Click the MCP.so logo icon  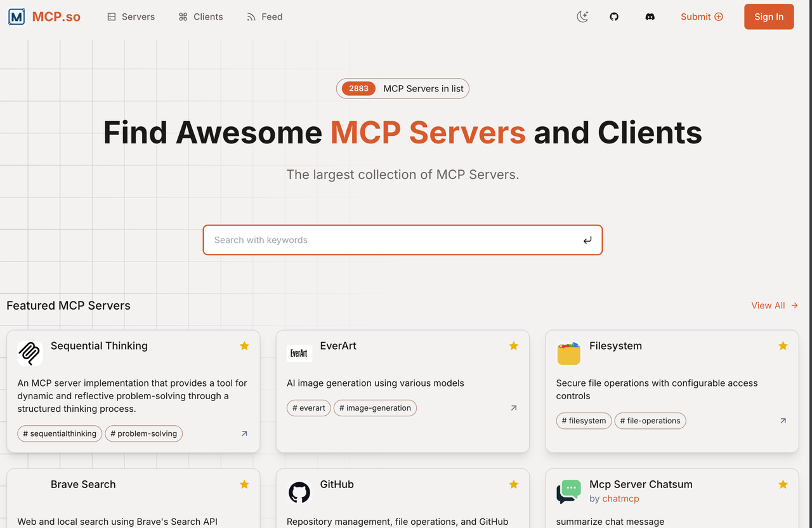pos(16,16)
